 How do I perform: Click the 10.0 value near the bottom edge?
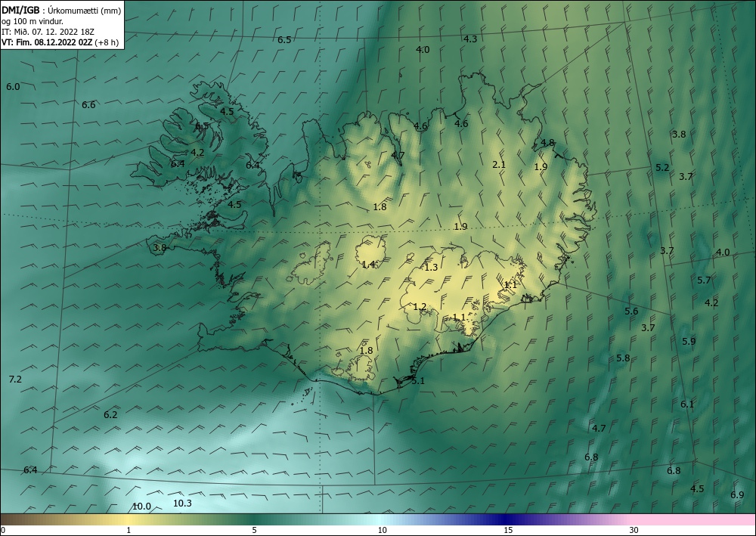tap(142, 506)
